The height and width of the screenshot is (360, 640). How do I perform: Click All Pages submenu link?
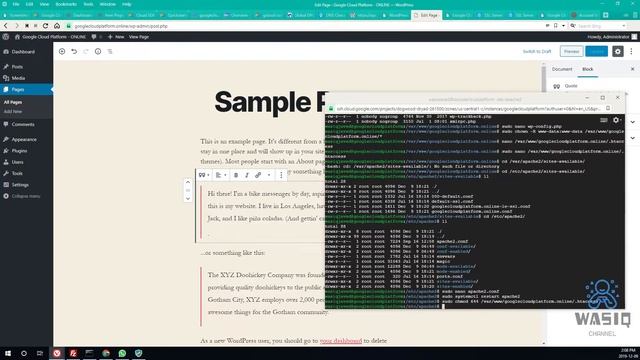pyautogui.click(x=13, y=102)
